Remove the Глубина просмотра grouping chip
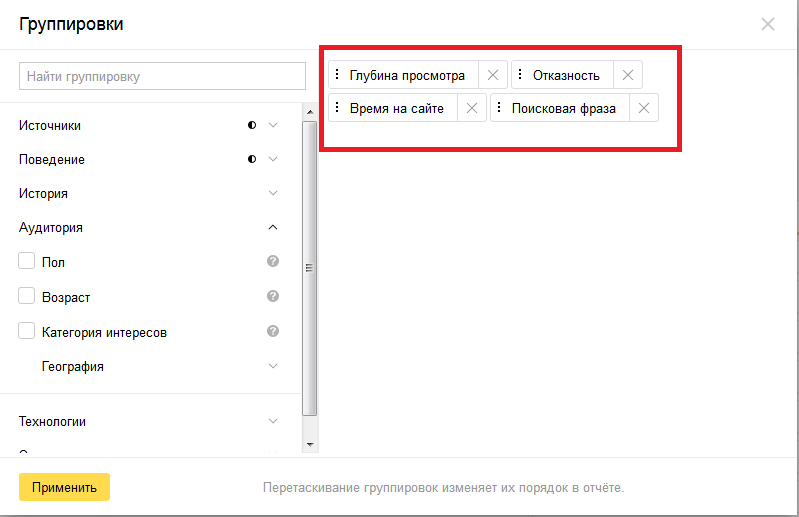The image size is (799, 517). [x=493, y=75]
